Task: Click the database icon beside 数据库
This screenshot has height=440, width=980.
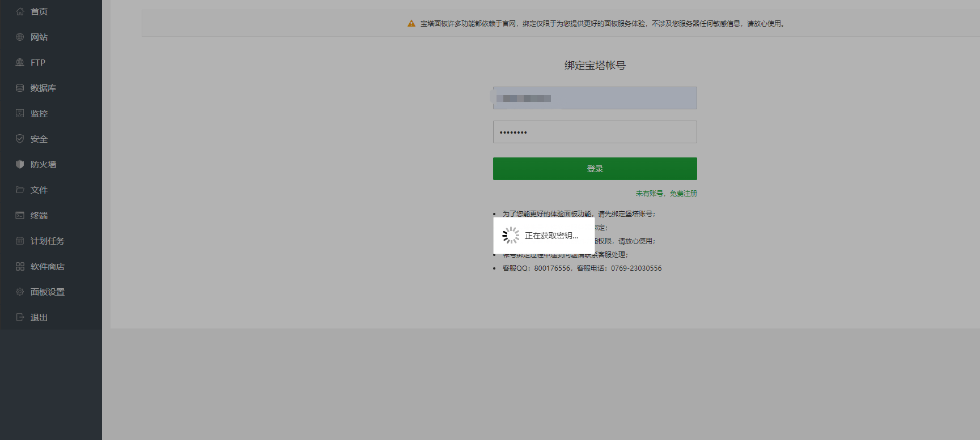Action: [20, 88]
